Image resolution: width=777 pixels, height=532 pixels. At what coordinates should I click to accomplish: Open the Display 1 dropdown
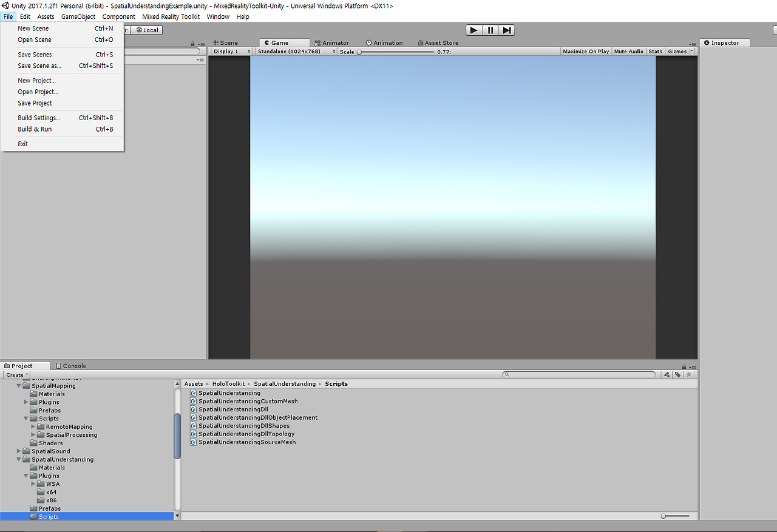[232, 52]
